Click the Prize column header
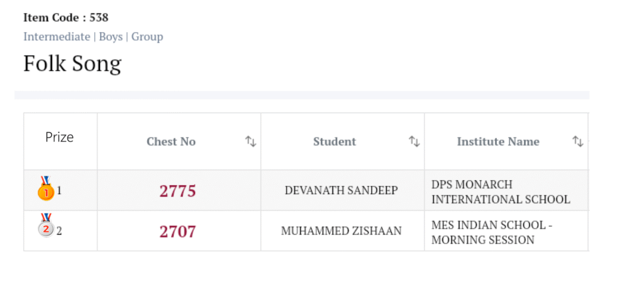644x308 pixels. [x=60, y=137]
